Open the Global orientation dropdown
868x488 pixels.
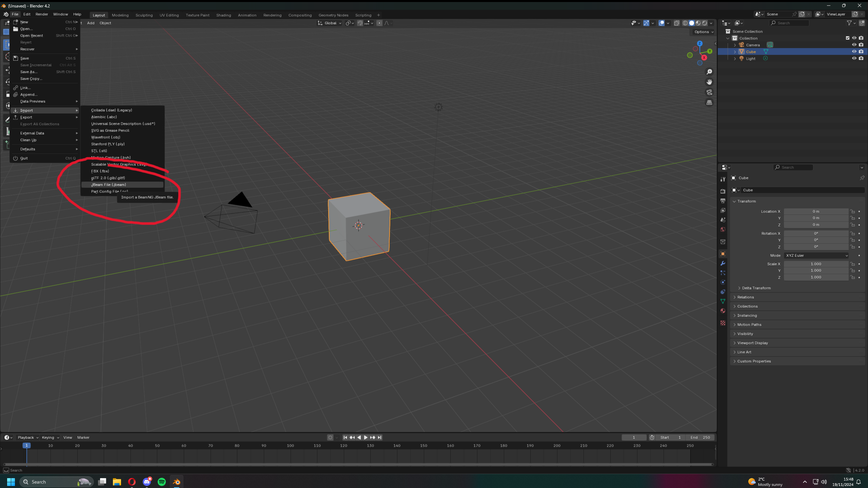(x=330, y=23)
